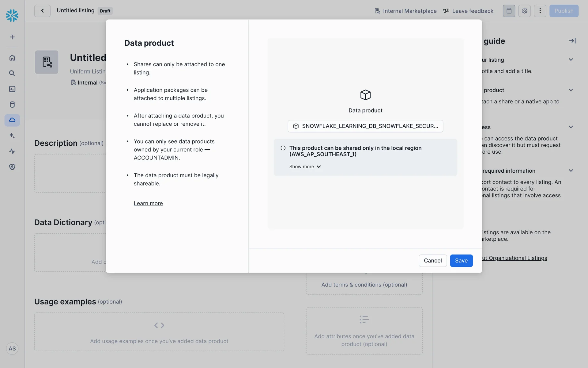The width and height of the screenshot is (588, 368).
Task: Click the plus Create icon in sidebar
Action: tap(12, 37)
